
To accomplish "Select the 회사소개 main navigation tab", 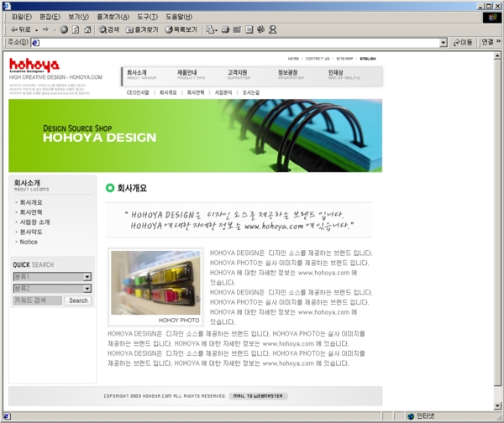I will 141,75.
